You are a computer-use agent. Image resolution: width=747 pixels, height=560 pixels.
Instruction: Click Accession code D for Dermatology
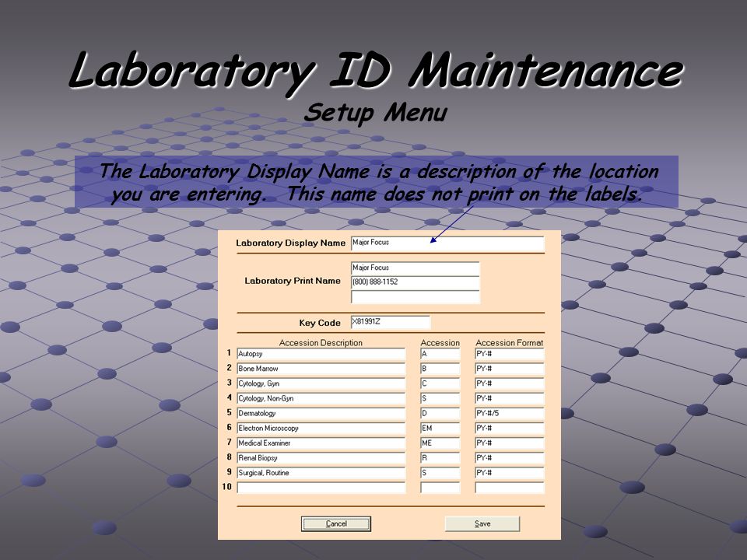[440, 414]
